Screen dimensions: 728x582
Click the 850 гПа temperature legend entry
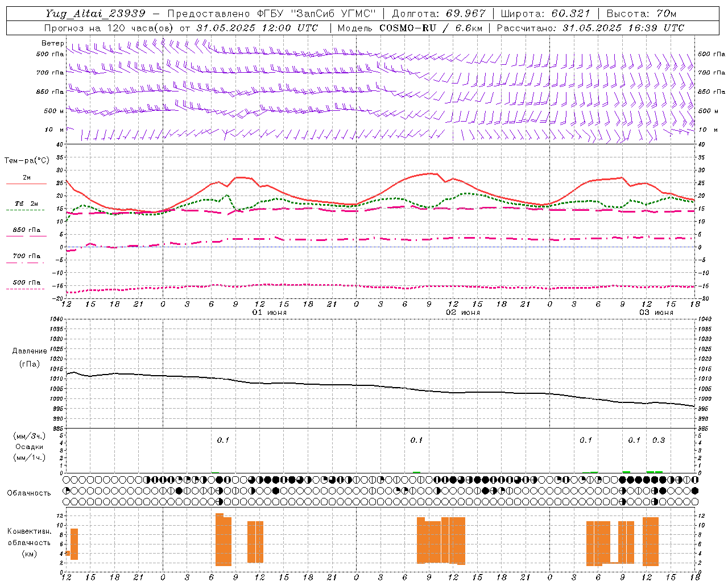pyautogui.click(x=27, y=230)
